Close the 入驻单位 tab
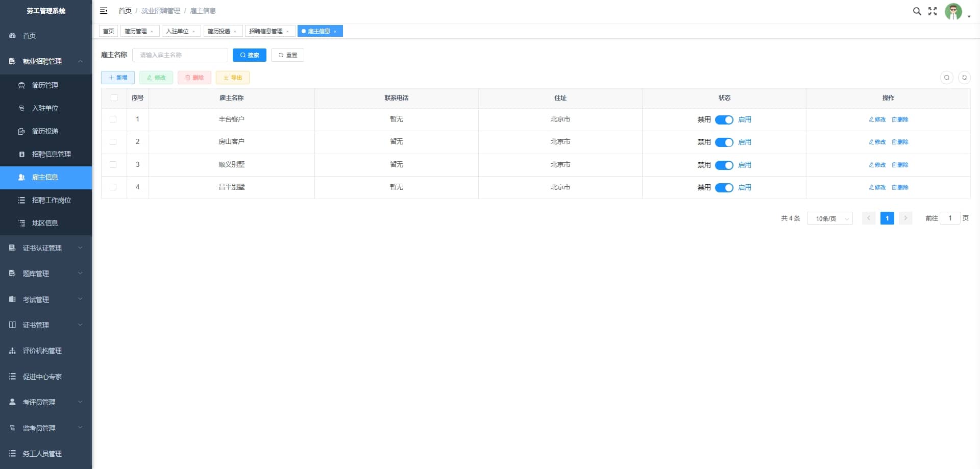 coord(193,32)
